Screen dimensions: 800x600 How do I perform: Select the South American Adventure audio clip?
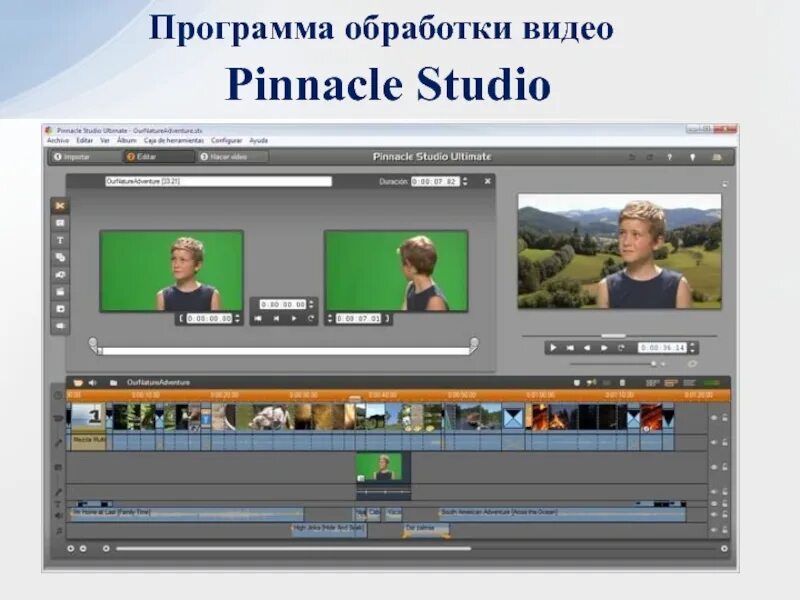[562, 514]
